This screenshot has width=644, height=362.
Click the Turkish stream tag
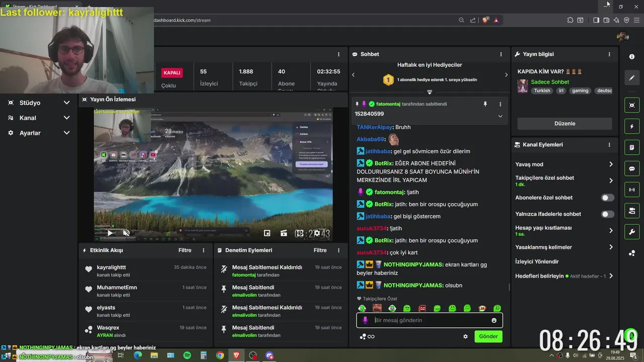pos(542,91)
